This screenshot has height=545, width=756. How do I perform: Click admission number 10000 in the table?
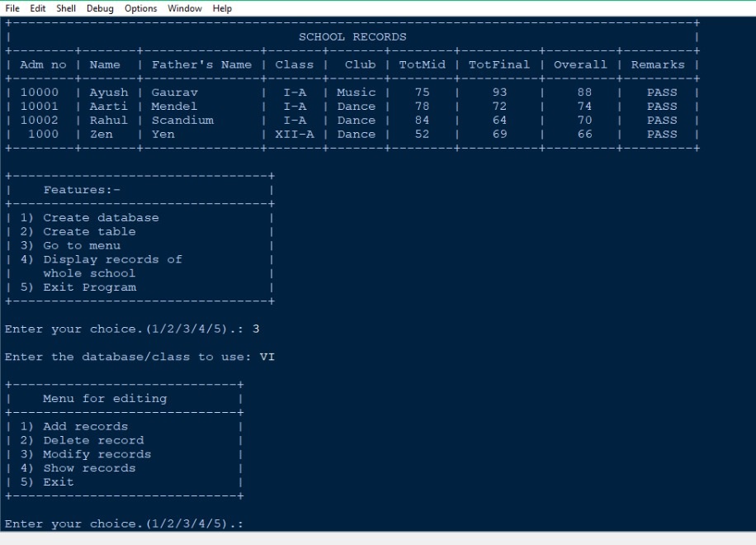pyautogui.click(x=40, y=92)
